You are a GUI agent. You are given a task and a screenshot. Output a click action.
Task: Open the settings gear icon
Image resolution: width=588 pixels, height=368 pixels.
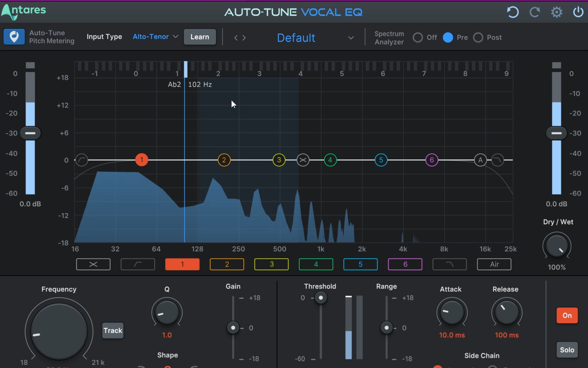coord(557,12)
